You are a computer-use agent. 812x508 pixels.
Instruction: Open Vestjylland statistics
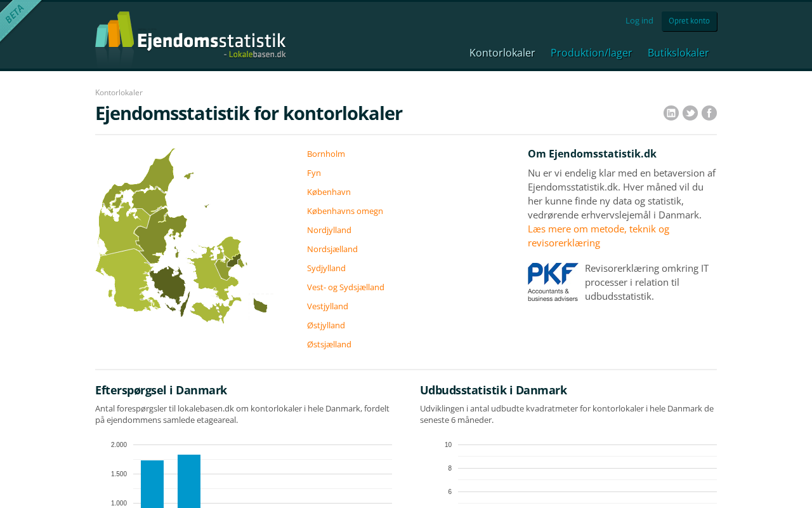pyautogui.click(x=327, y=306)
